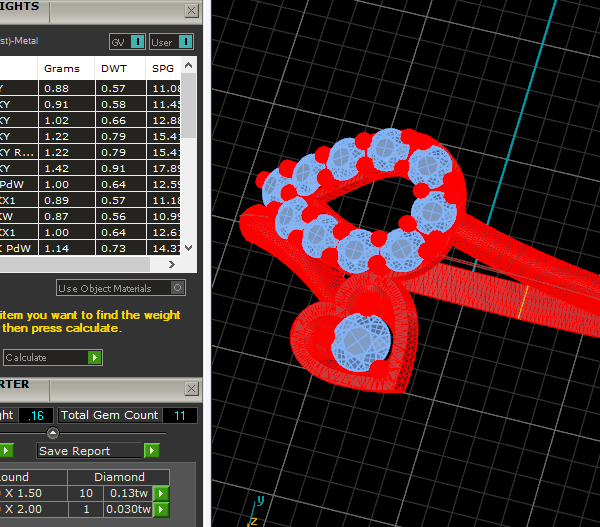Screen dimensions: 600x527
Task: Click the slider handle below the gem count
Action: (53, 433)
